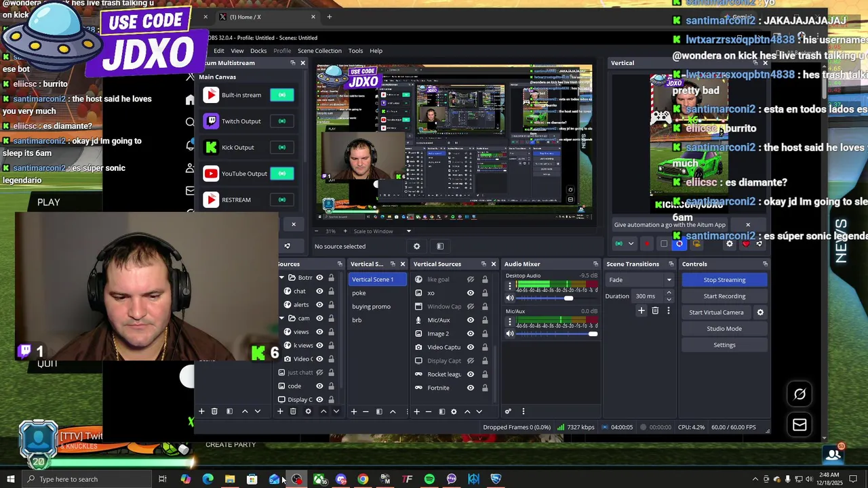
Task: Move Vertical source up arrow
Action: (467, 411)
